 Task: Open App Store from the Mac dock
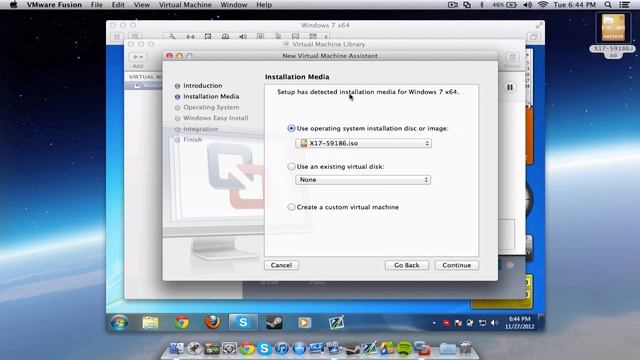[x=299, y=348]
